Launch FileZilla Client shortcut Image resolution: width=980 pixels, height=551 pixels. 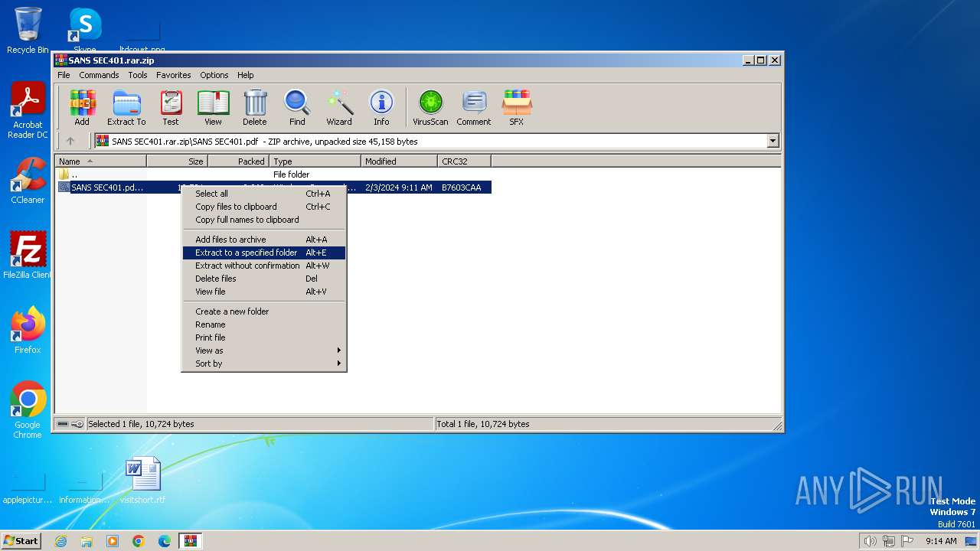[x=28, y=256]
